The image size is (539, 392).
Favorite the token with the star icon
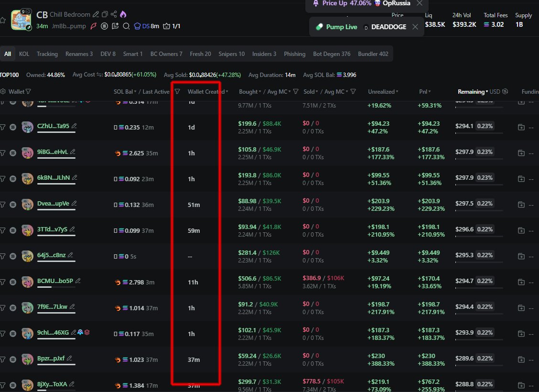(3, 20)
